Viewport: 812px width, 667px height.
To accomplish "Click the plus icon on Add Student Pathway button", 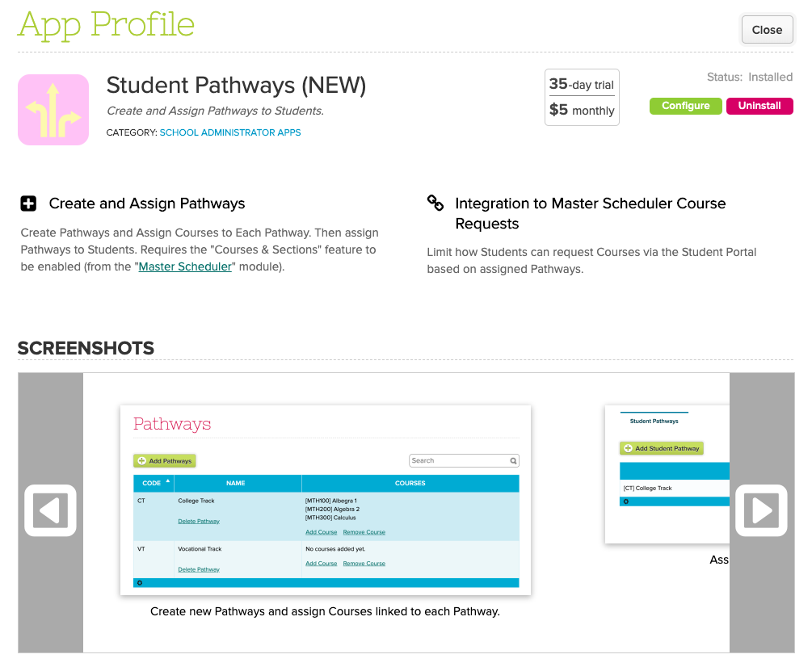I will 629,448.
